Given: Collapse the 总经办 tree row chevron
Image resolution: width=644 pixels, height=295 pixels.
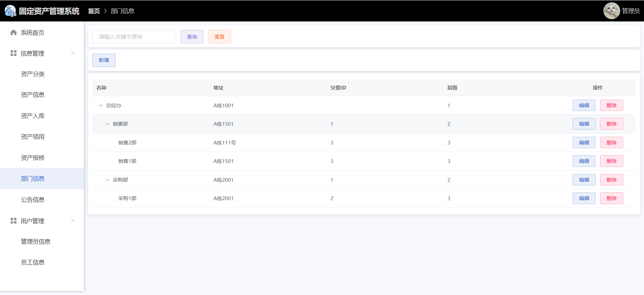Looking at the screenshot, I should click(x=101, y=106).
